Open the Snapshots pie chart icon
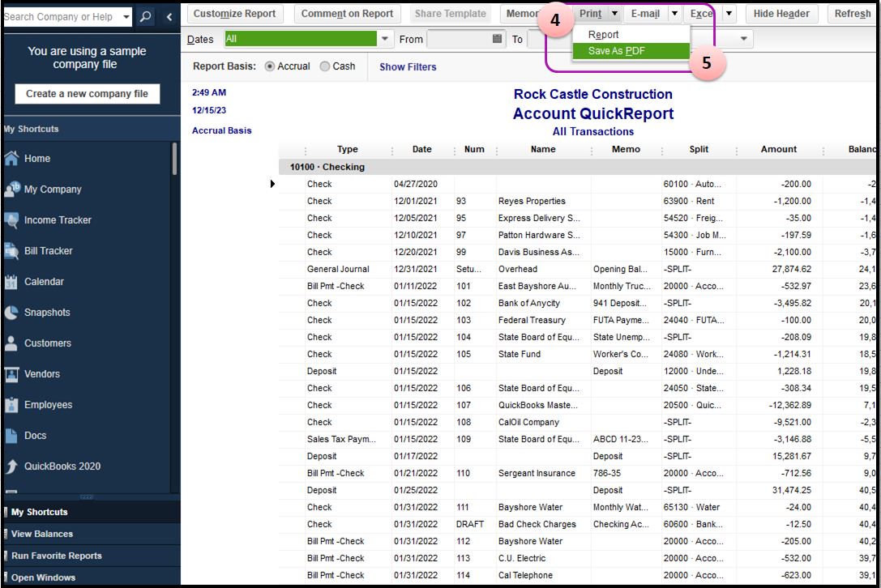The width and height of the screenshot is (881, 588). point(11,313)
